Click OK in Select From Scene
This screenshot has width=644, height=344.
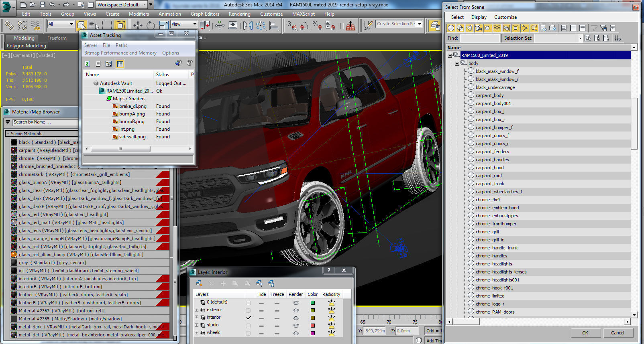(x=585, y=333)
